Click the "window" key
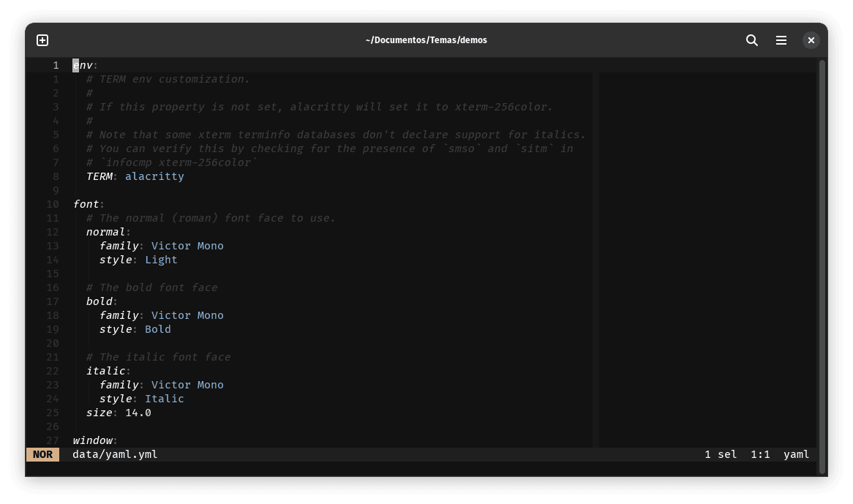This screenshot has height=504, width=853. click(x=92, y=441)
